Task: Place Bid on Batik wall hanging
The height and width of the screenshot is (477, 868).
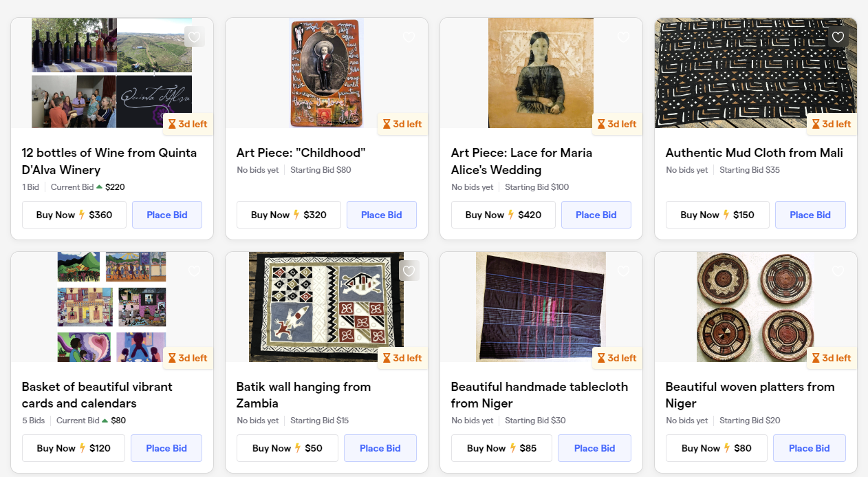Action: click(380, 448)
